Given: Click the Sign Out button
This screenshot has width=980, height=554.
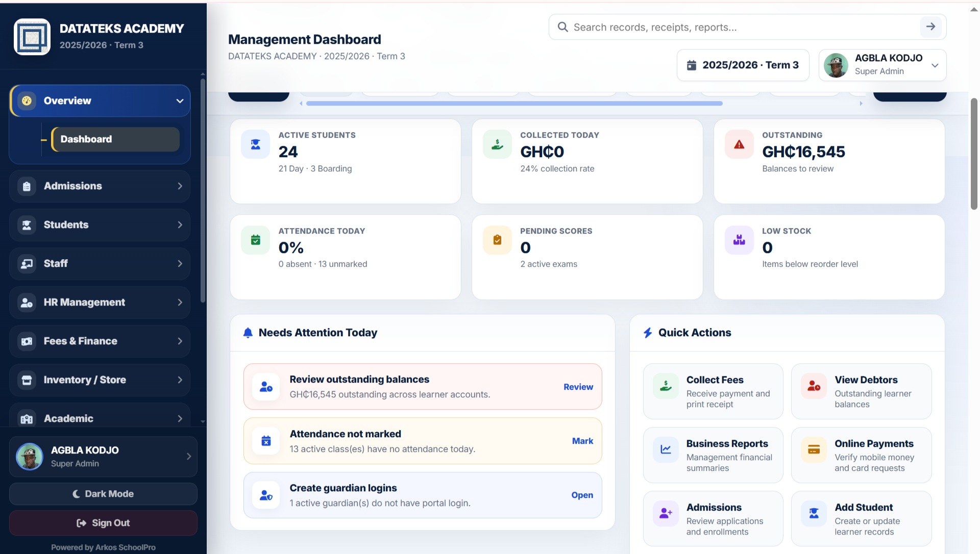Looking at the screenshot, I should [x=103, y=523].
